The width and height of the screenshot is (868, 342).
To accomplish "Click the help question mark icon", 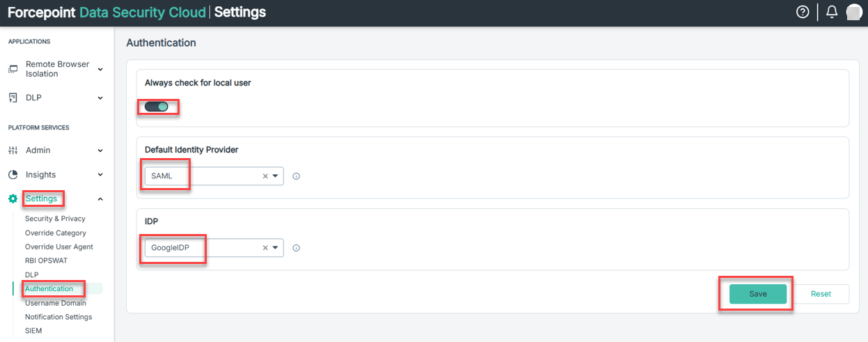I will [803, 13].
